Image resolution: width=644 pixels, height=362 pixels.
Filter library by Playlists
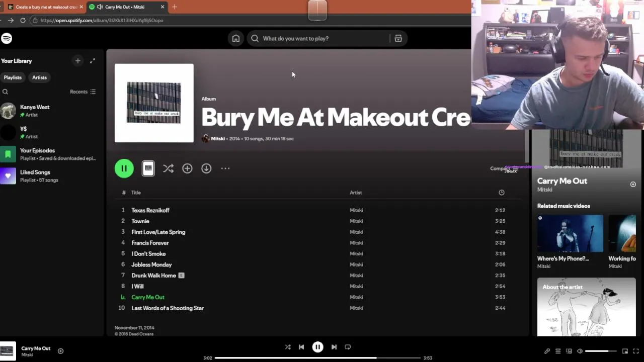[x=13, y=77]
